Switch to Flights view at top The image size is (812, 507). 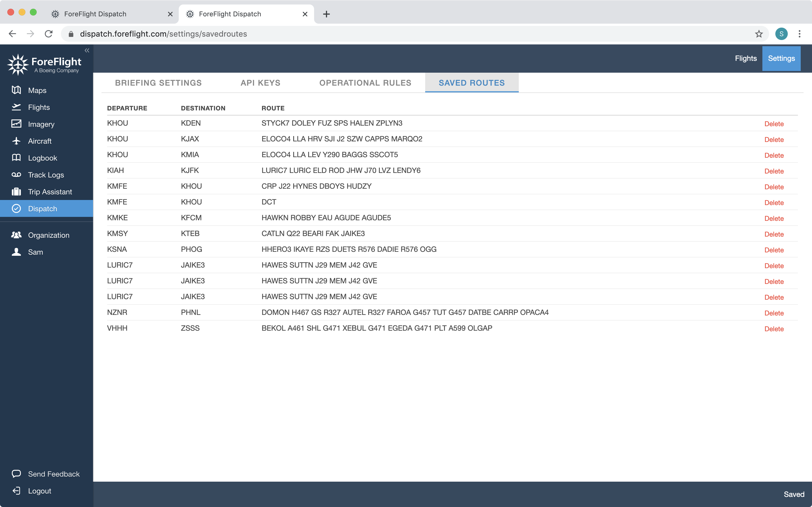745,58
